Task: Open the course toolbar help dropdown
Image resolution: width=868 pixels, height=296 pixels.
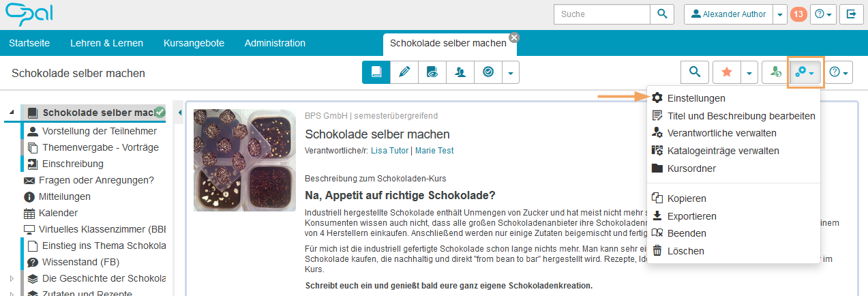Action: (839, 72)
